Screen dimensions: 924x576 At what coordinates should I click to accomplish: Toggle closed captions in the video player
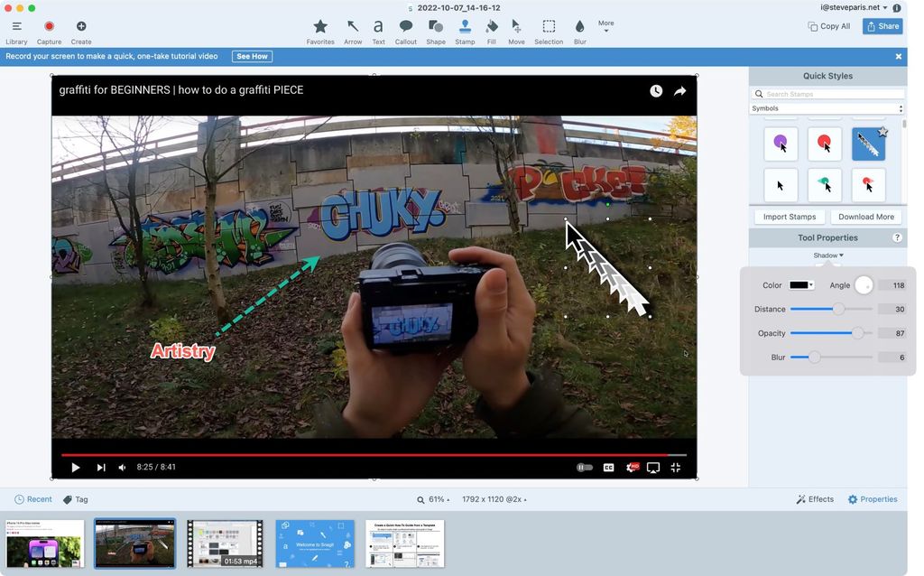pyautogui.click(x=608, y=468)
